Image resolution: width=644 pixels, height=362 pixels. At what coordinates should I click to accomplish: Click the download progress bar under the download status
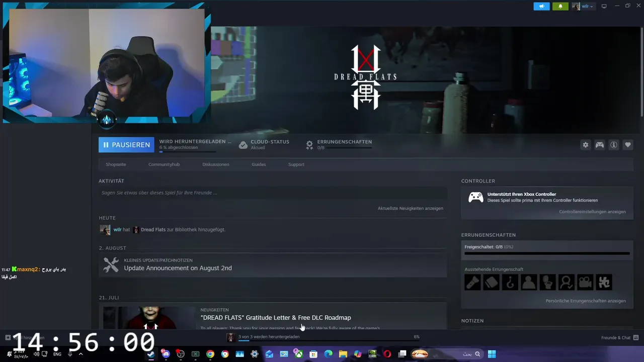tap(188, 151)
